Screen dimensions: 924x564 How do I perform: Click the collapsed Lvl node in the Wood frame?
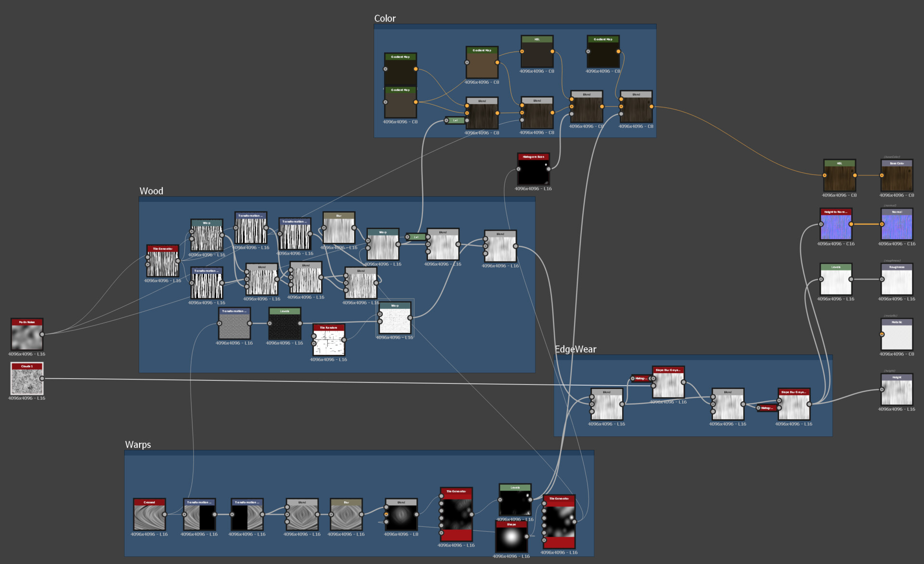coord(416,237)
